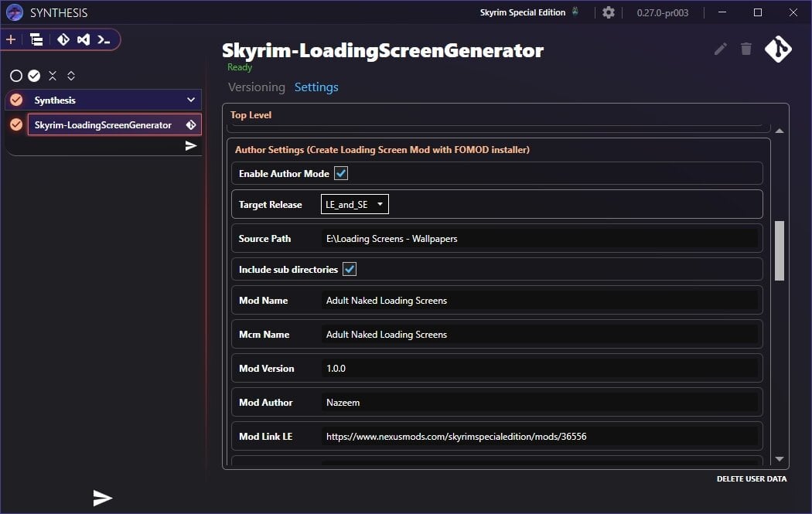The image size is (812, 514).
Task: Uncheck Include sub directories
Action: click(350, 269)
